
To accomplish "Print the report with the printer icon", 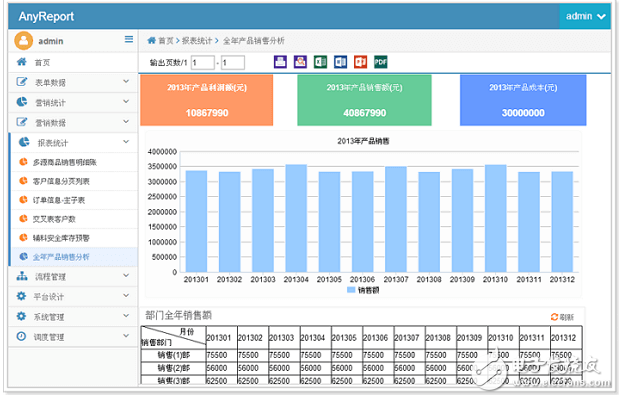I will 280,62.
